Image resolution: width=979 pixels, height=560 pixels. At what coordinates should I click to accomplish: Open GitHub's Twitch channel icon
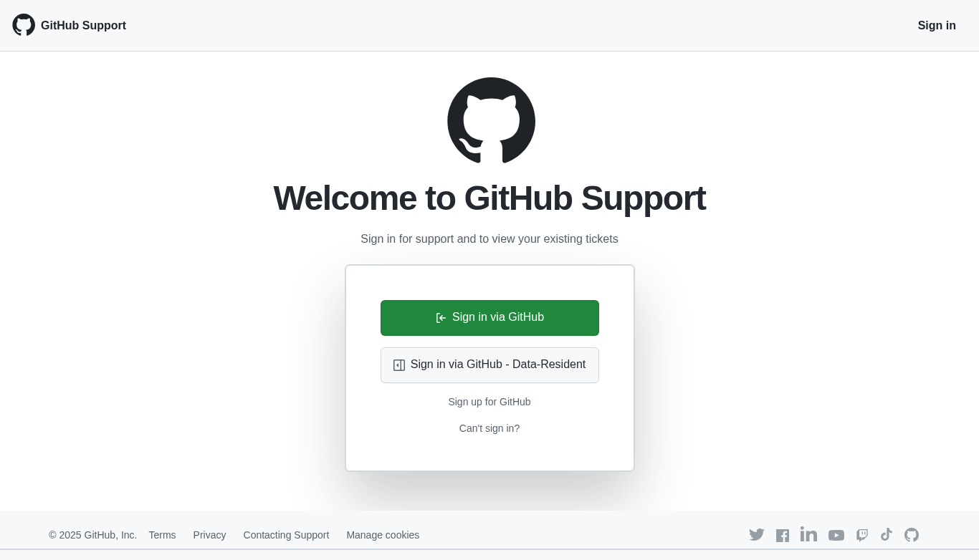pos(862,535)
